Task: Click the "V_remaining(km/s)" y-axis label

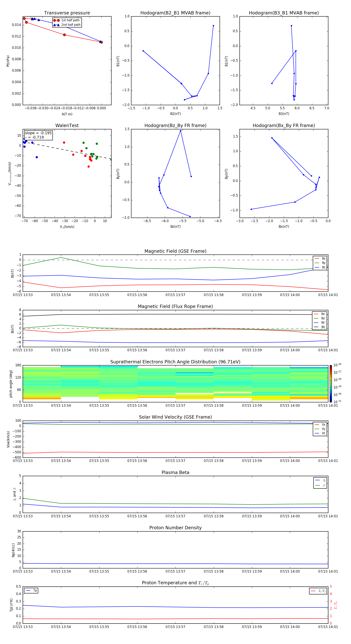Action: [x=10, y=173]
